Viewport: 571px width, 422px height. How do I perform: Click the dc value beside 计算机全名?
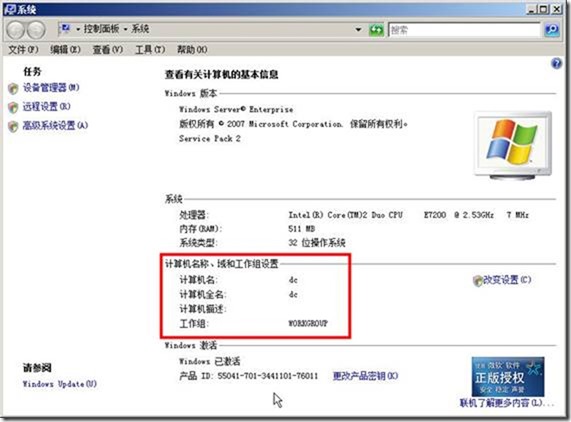(293, 295)
